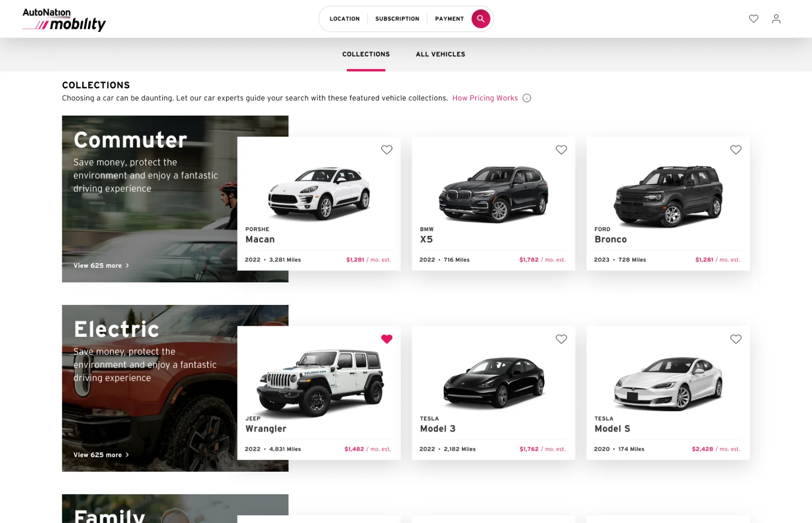
Task: Click the Commuter collection title
Action: point(130,140)
